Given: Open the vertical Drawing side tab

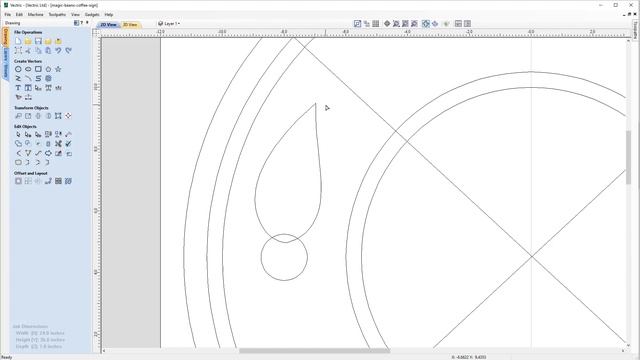Looking at the screenshot, I should pos(6,37).
